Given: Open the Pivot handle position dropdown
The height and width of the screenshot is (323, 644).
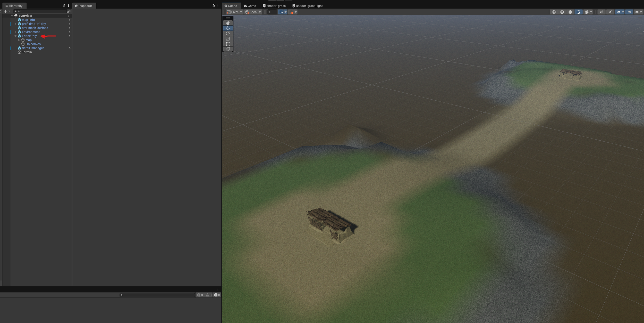Looking at the screenshot, I should (x=234, y=12).
